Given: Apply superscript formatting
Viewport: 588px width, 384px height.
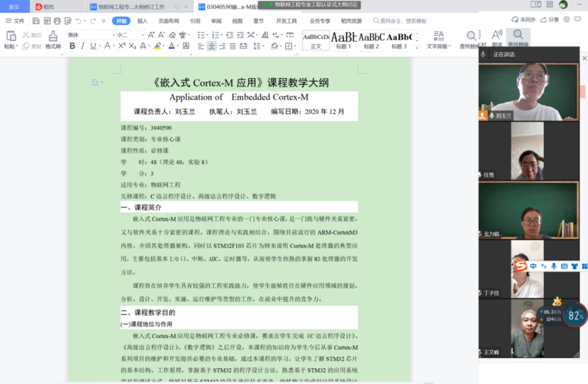Looking at the screenshot, I should 122,46.
